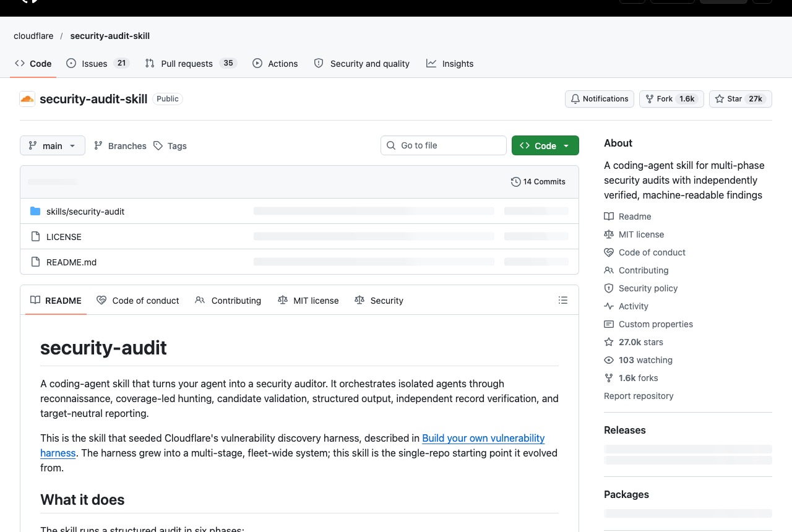Fork the repository
792x532 pixels.
[671, 99]
